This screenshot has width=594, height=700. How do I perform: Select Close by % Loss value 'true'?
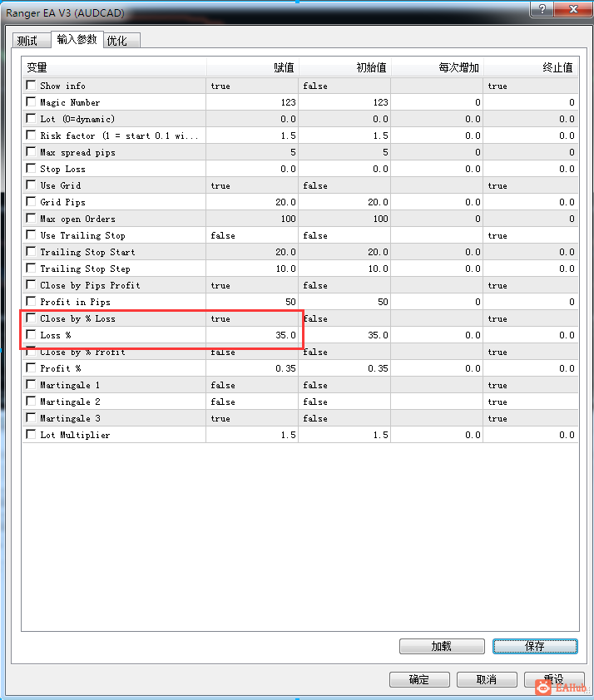[252, 318]
